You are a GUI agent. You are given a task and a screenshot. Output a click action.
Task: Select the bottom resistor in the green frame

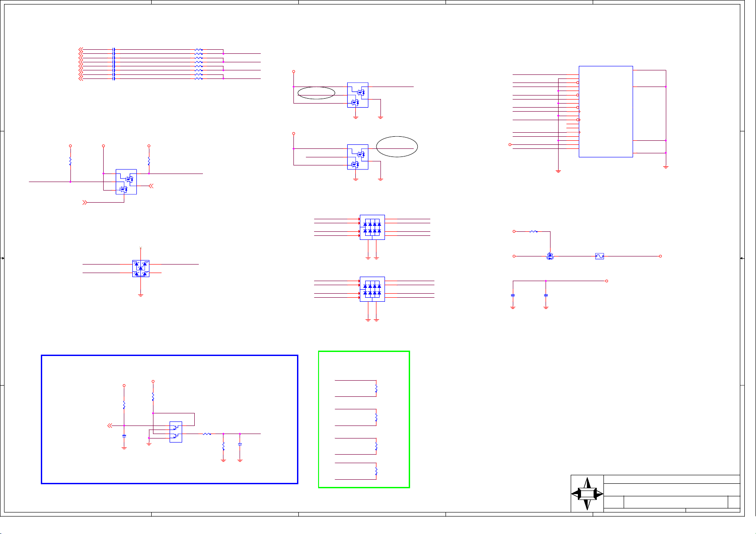[376, 471]
